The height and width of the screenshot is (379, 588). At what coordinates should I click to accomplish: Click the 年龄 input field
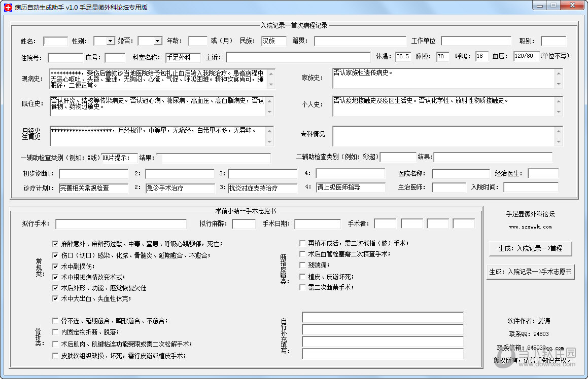[x=198, y=41]
